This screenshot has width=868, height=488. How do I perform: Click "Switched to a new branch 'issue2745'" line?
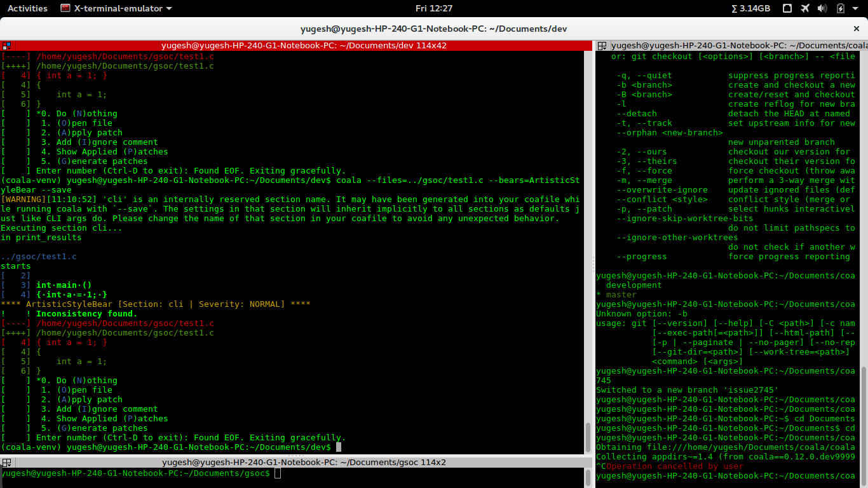point(688,390)
